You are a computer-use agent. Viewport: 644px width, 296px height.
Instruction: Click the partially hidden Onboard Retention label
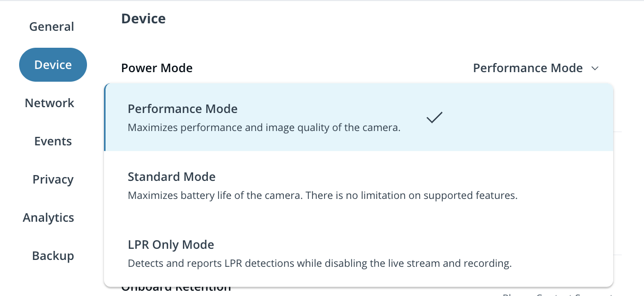click(176, 290)
